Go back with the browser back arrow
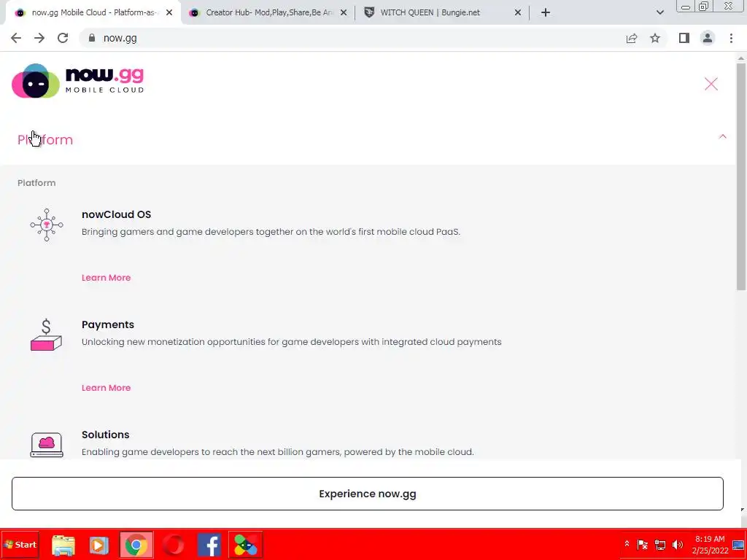The image size is (747, 560). click(16, 38)
